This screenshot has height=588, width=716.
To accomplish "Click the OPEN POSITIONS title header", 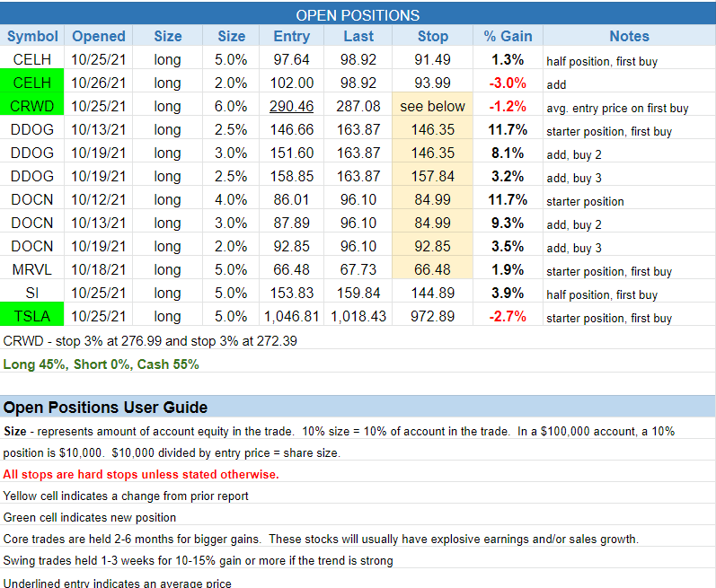I will (x=358, y=15).
